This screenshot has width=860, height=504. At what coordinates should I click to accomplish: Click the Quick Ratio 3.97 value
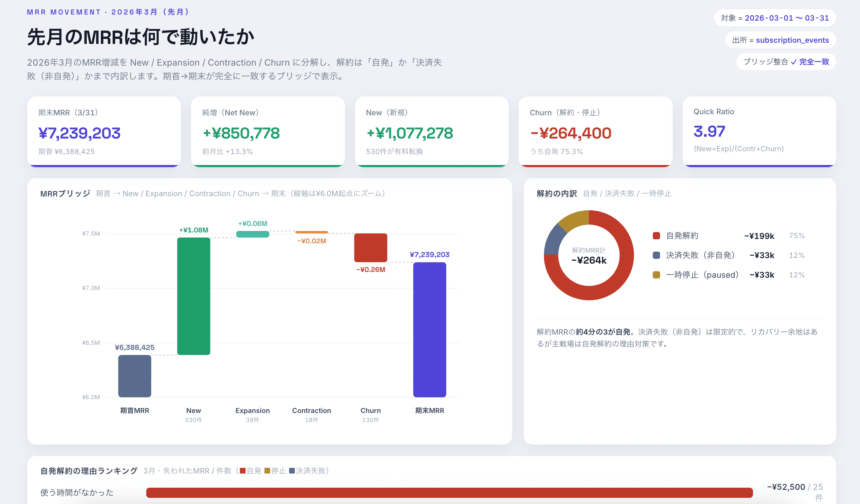click(x=709, y=131)
